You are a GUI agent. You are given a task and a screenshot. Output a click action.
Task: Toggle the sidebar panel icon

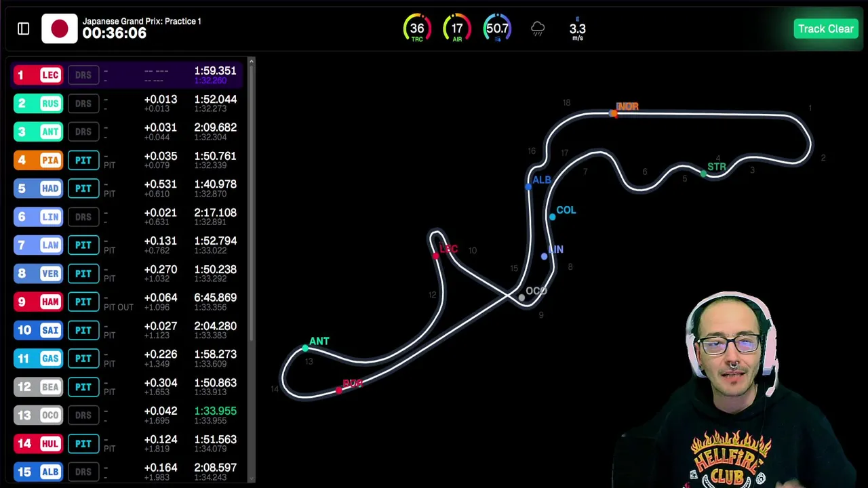24,28
